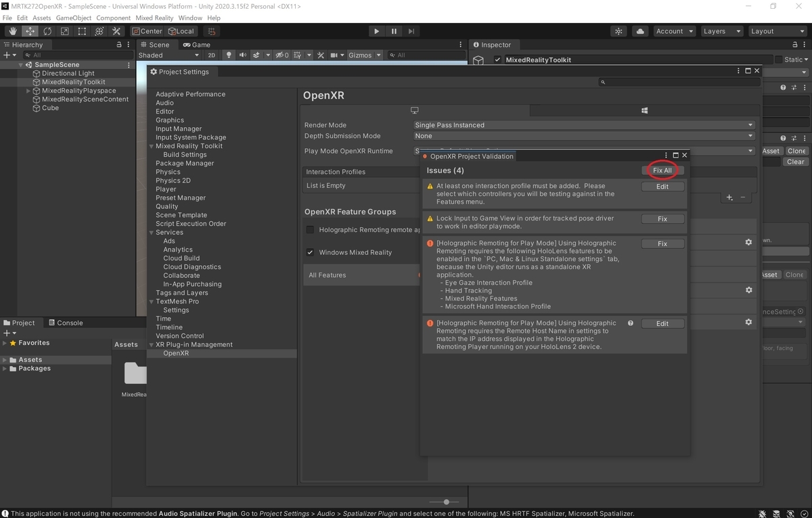Collapse XR Plug-in Management settings group
The width and height of the screenshot is (812, 518).
152,345
